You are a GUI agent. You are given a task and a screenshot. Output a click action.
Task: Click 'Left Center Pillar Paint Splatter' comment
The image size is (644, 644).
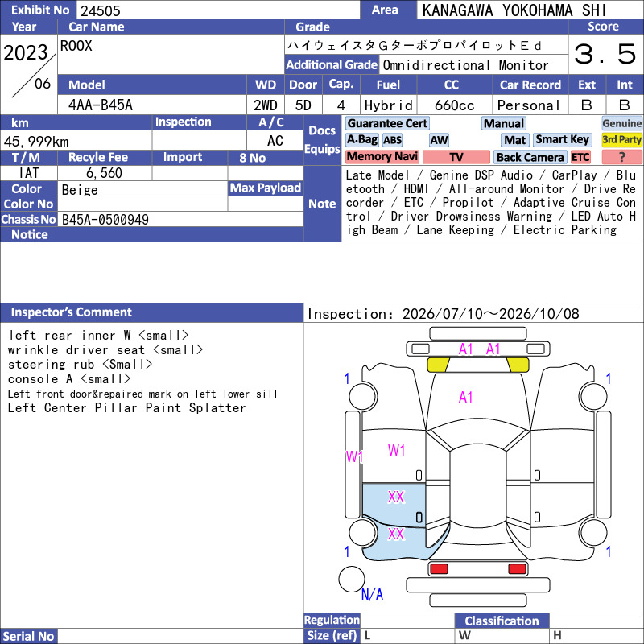point(127,408)
